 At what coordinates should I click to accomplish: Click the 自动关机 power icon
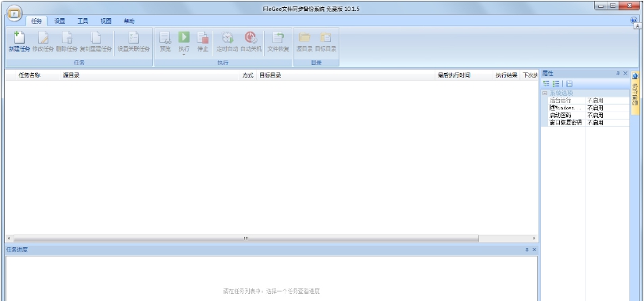coord(251,38)
